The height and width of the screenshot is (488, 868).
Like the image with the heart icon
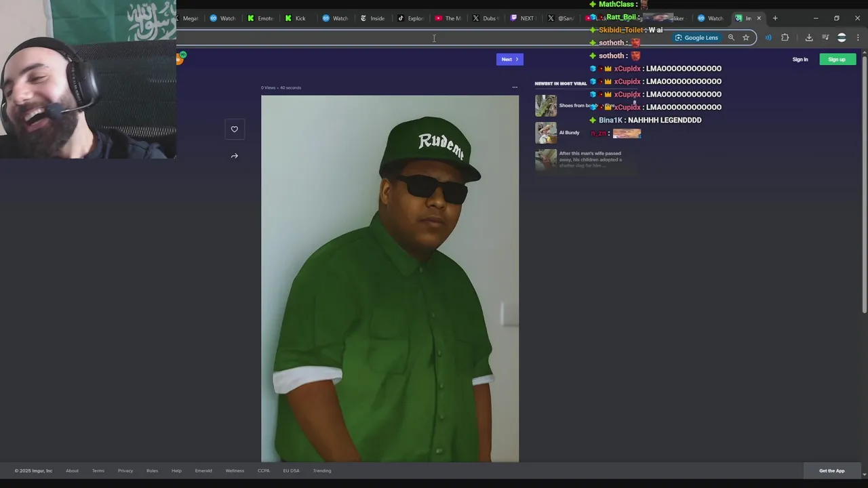pos(235,129)
